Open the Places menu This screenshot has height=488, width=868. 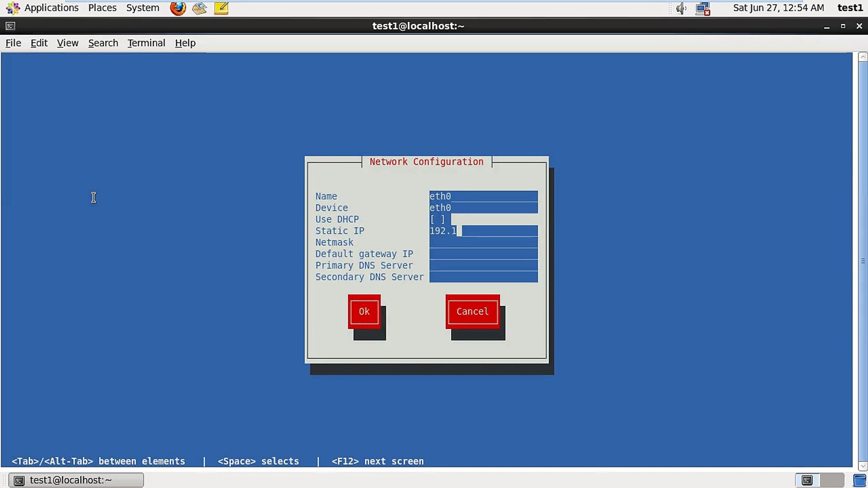(x=102, y=8)
